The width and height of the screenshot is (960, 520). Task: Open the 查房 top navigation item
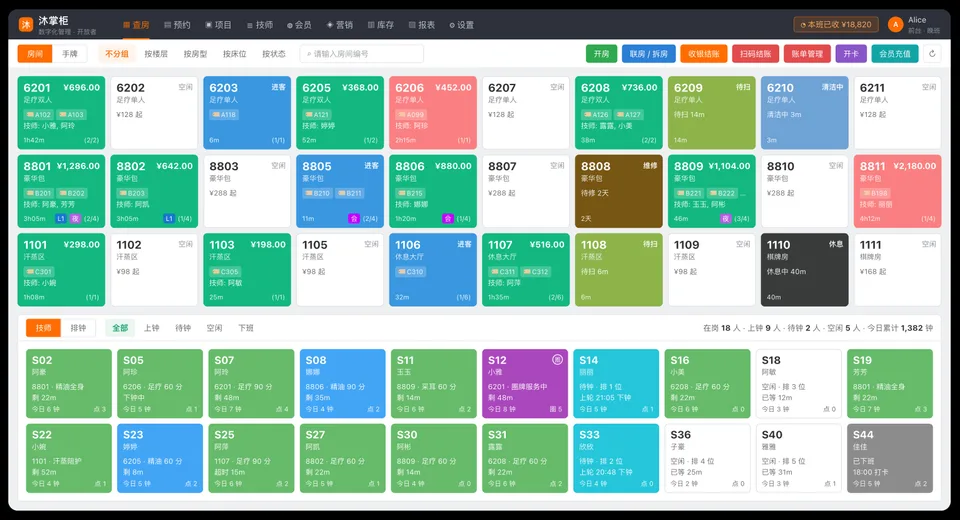(137, 25)
